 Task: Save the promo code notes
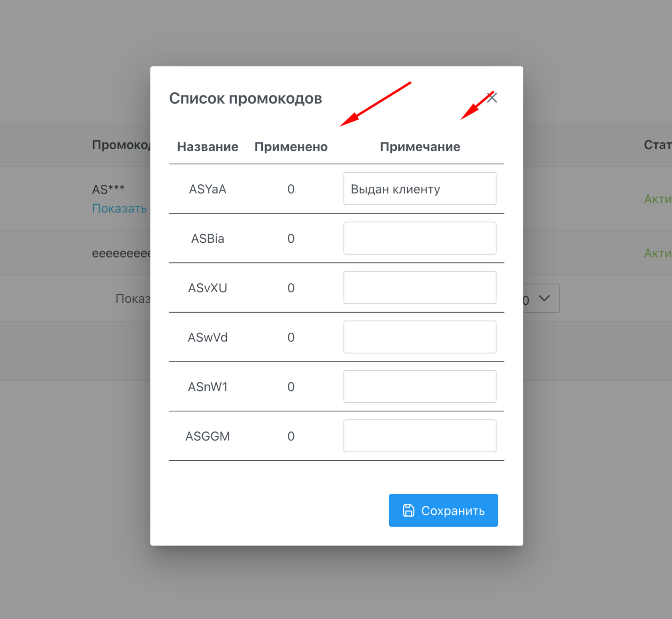(x=443, y=510)
